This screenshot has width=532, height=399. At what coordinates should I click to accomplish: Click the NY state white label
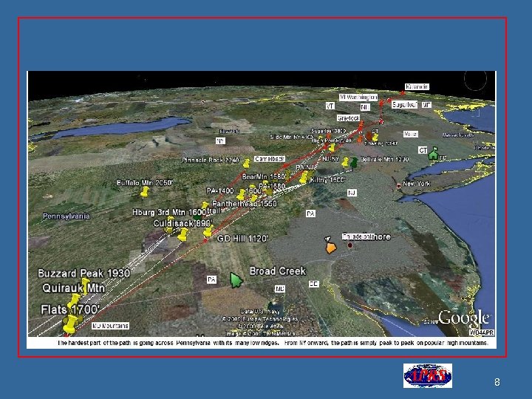coord(220,140)
